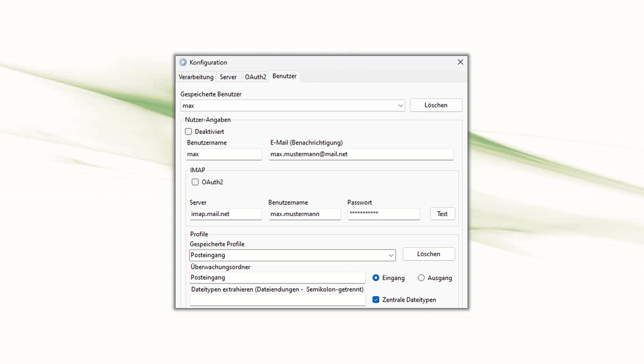This screenshot has height=364, width=644.
Task: Enable the Deaktiviert checkbox
Action: (189, 132)
